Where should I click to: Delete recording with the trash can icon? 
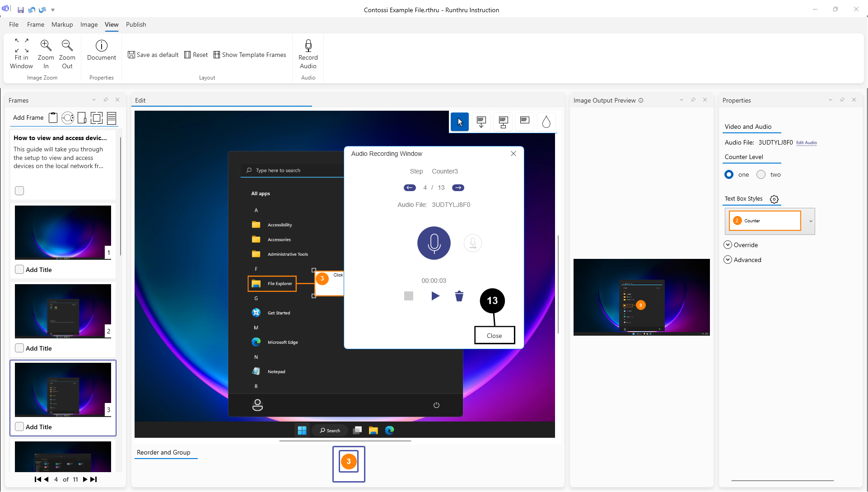459,296
